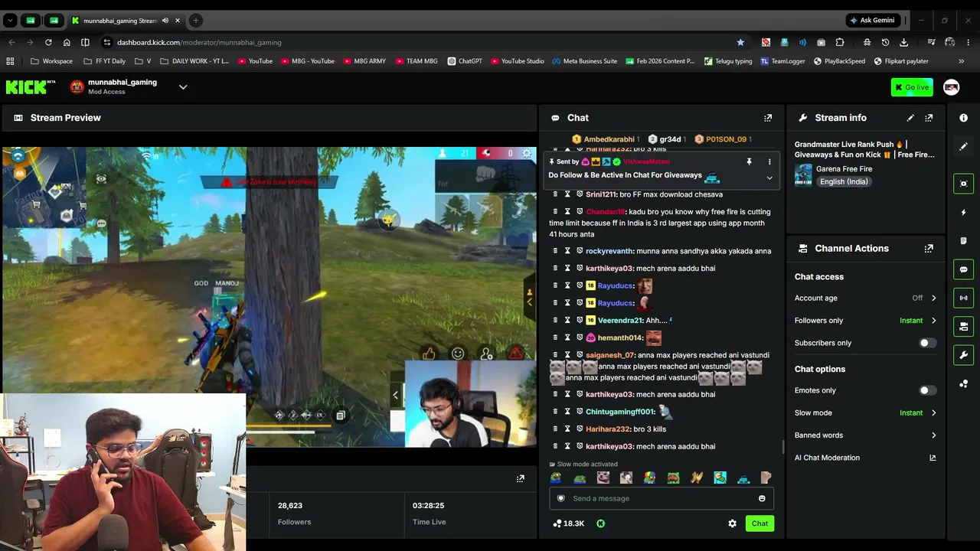Pop out the Channel Actions panel
The width and height of the screenshot is (980, 551).
(929, 249)
